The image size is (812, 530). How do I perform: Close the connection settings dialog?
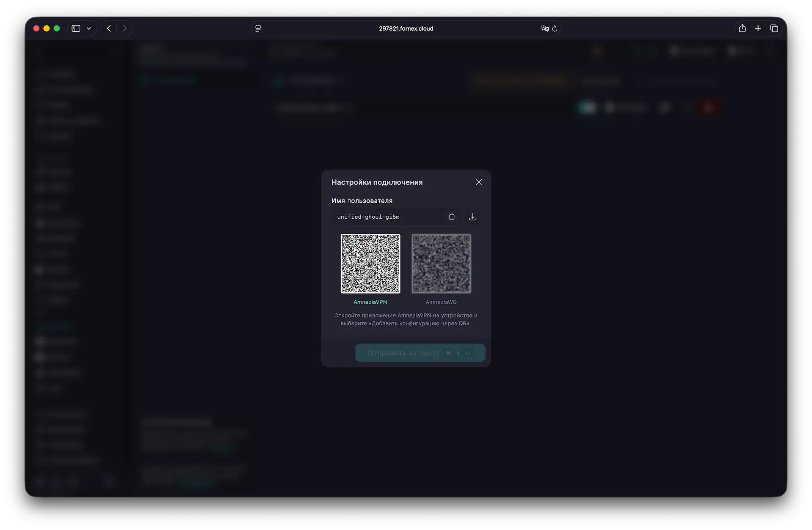(x=478, y=182)
